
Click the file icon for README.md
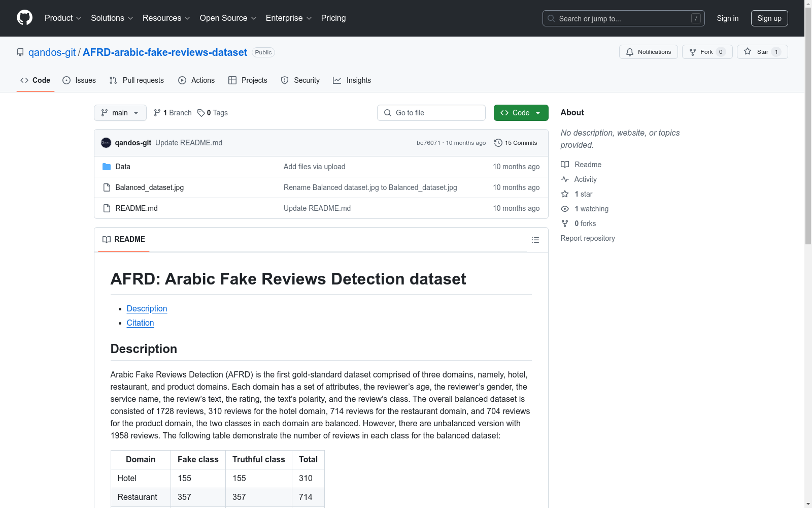pos(107,208)
